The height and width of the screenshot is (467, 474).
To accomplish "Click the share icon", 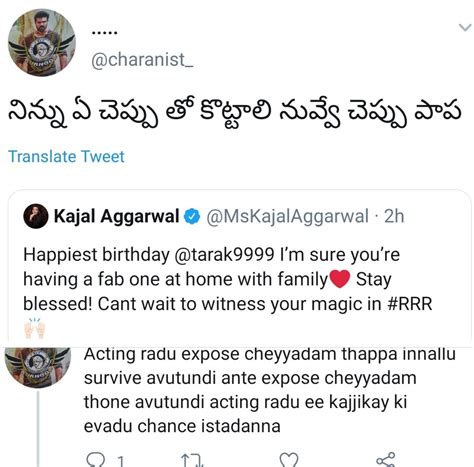I will point(386,460).
